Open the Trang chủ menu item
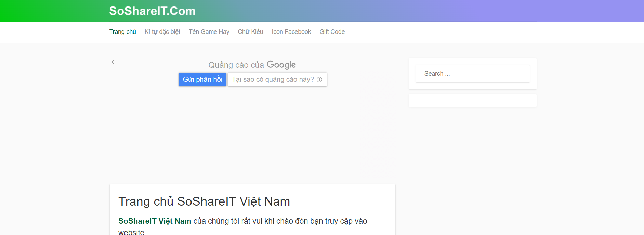The height and width of the screenshot is (235, 644). [x=123, y=32]
